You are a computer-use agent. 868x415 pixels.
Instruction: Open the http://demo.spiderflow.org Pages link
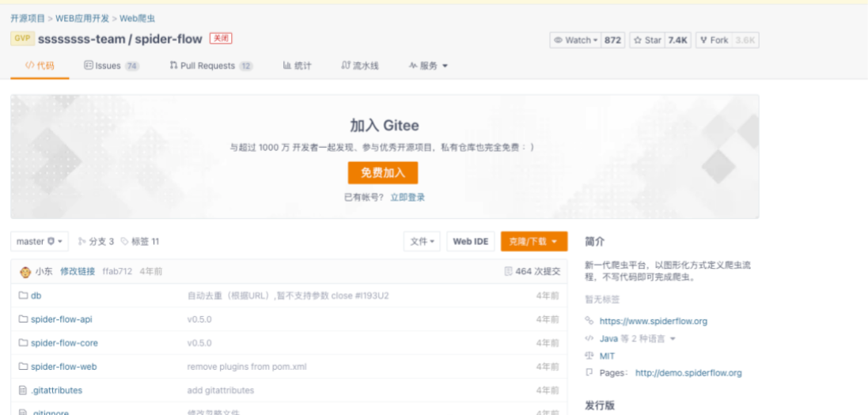[x=688, y=373]
